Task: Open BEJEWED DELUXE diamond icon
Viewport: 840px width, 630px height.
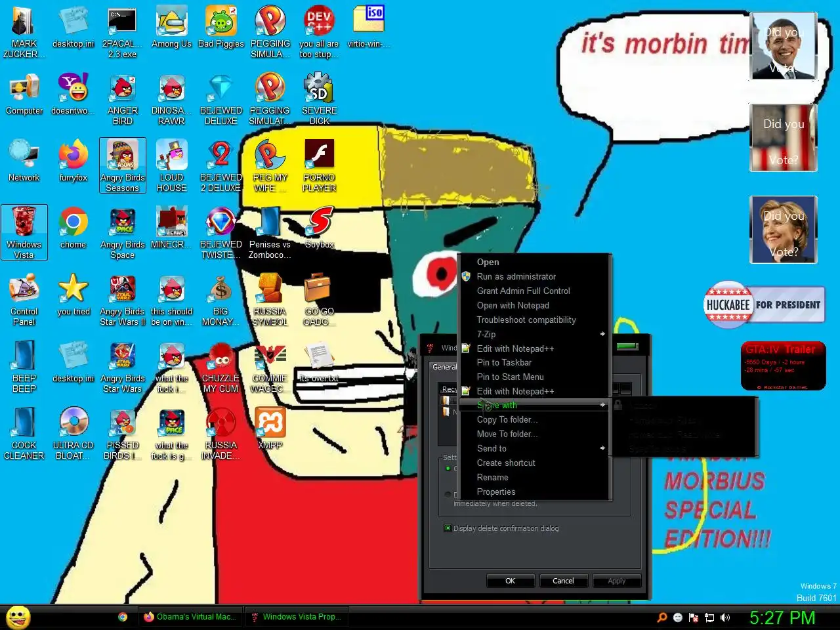Action: click(x=220, y=99)
